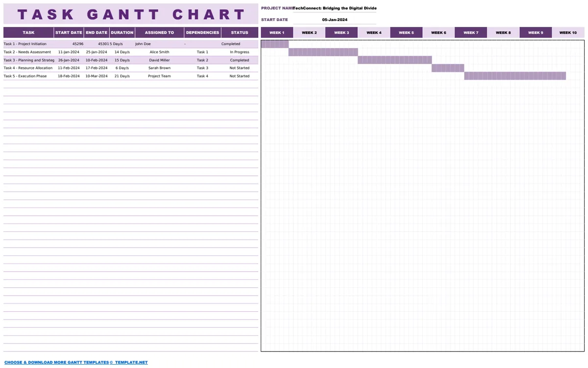
Task: Select the 21 Day/s duration cell
Action: (122, 76)
